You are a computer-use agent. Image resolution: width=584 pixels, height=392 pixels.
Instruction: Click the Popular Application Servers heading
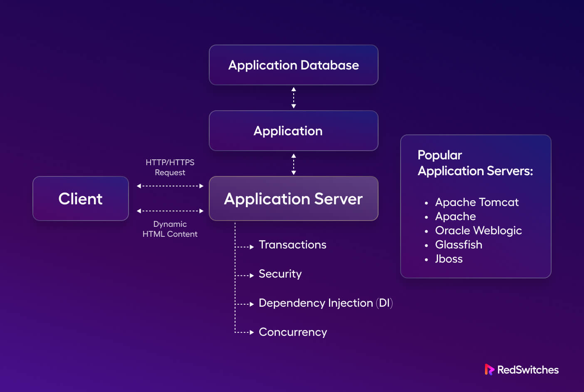475,163
